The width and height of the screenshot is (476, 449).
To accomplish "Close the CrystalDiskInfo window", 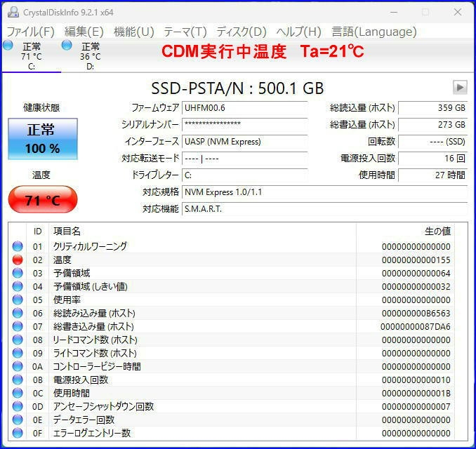I will [x=458, y=12].
